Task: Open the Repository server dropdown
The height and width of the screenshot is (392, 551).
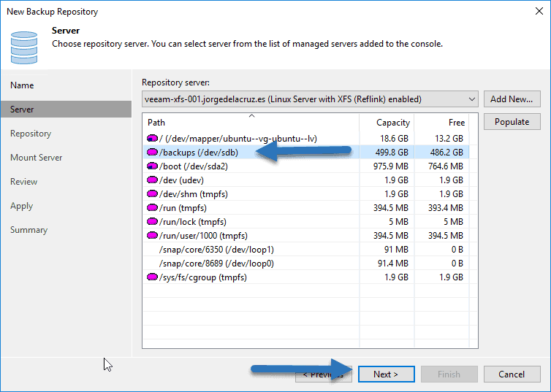Action: click(471, 99)
